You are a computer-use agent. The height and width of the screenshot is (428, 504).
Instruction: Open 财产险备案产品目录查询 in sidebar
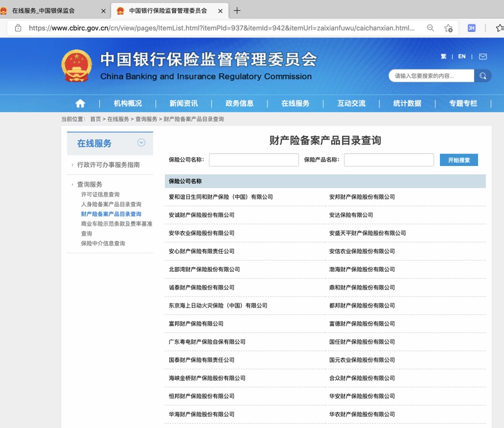(x=111, y=214)
